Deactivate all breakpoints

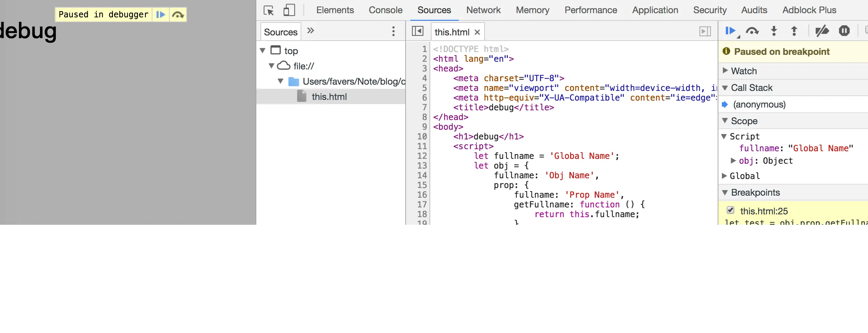(x=822, y=31)
